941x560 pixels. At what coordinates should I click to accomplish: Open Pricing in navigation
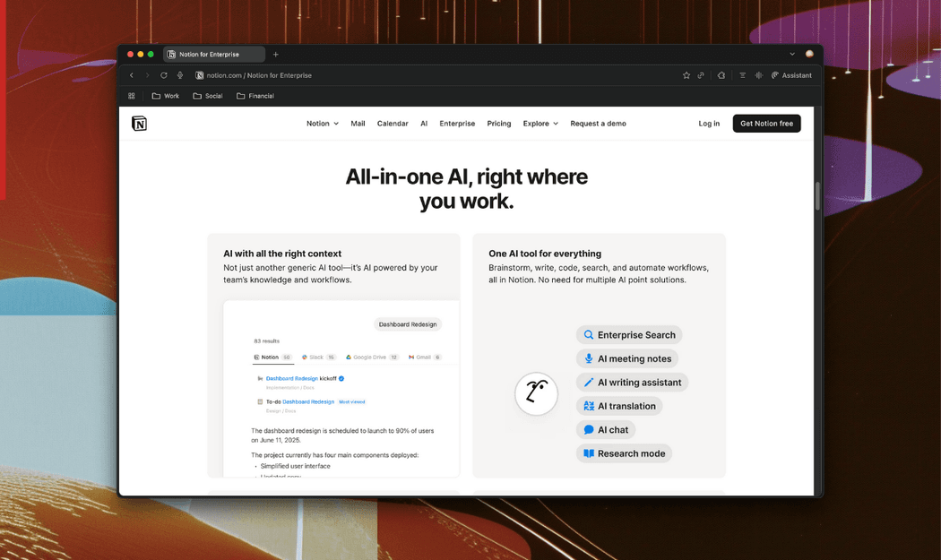(x=498, y=124)
